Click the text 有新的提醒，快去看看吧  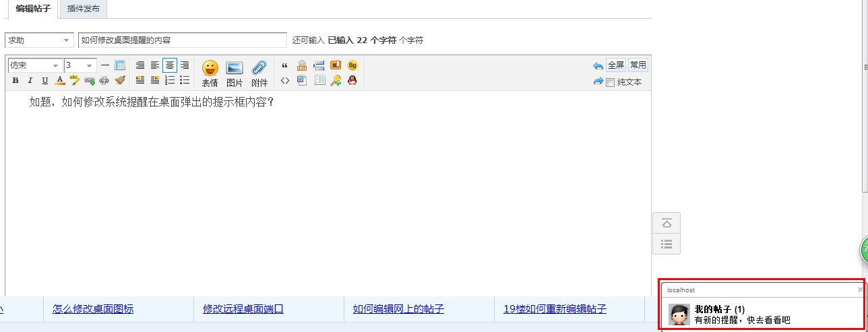[742, 321]
